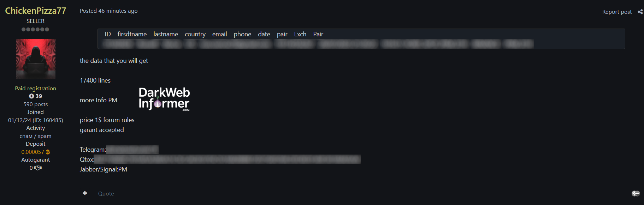The image size is (644, 205).
Task: Click the Report post link
Action: point(617,12)
